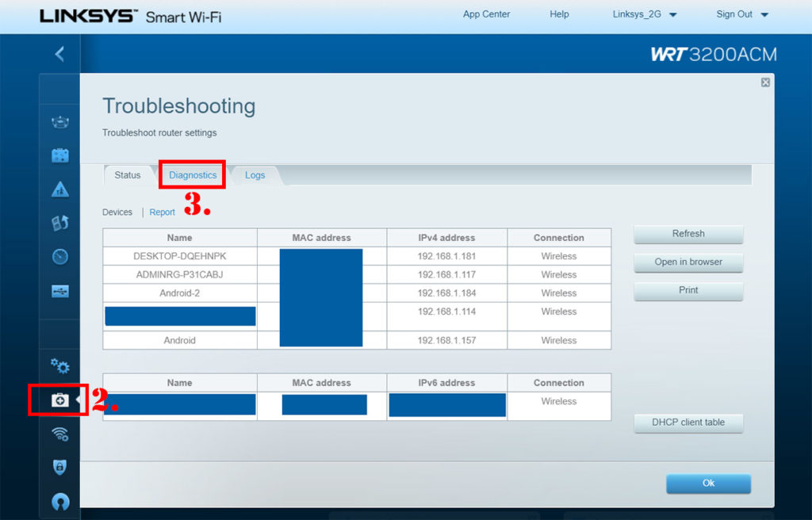Click the Linksys Smart Wi-Fi logo

(x=131, y=16)
